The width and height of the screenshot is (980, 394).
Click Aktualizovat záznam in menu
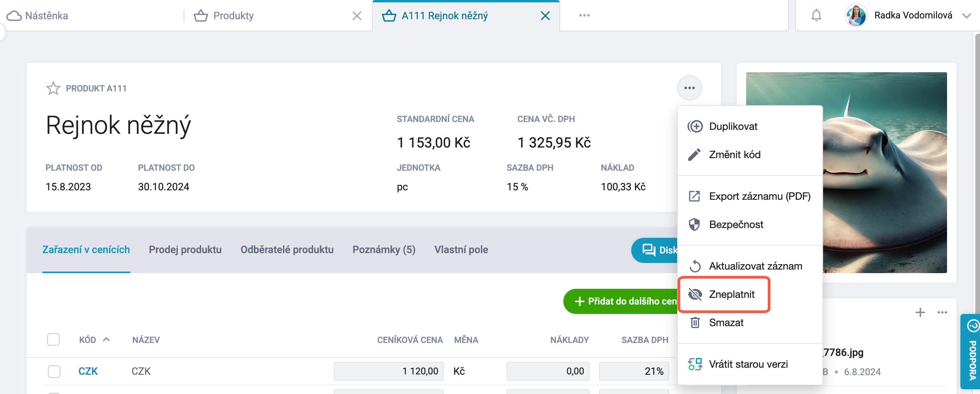750,266
